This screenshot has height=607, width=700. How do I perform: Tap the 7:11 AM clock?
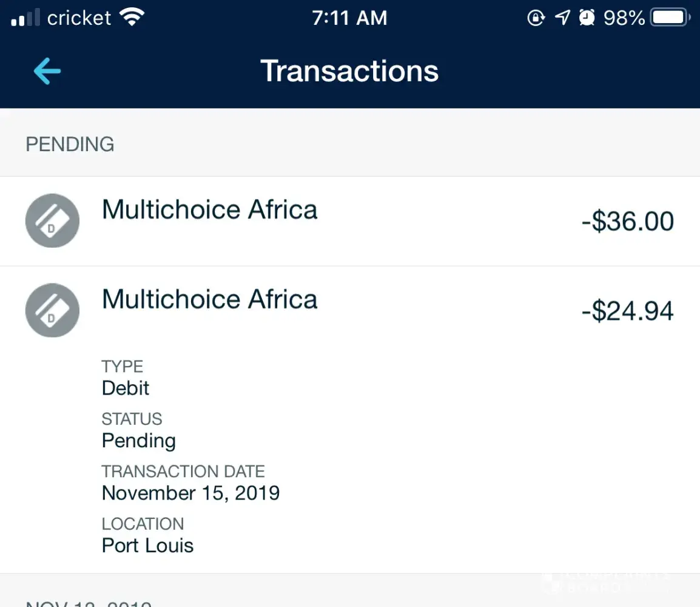point(349,18)
